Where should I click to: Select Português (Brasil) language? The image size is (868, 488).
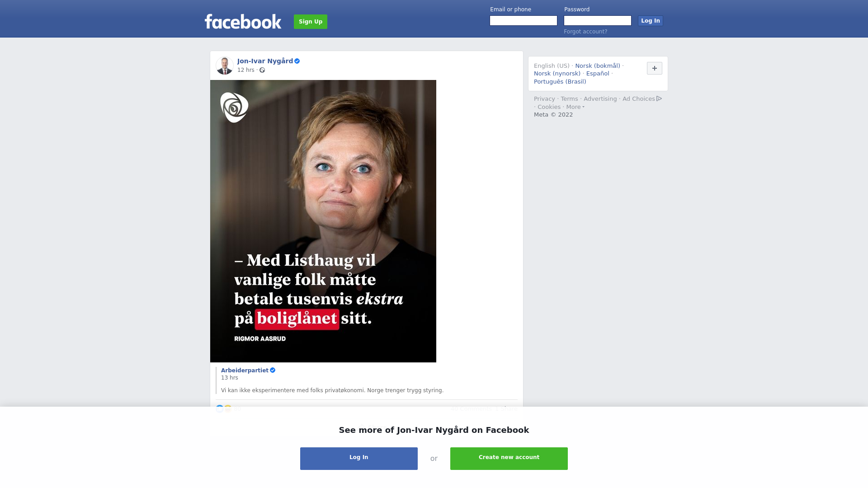click(560, 82)
